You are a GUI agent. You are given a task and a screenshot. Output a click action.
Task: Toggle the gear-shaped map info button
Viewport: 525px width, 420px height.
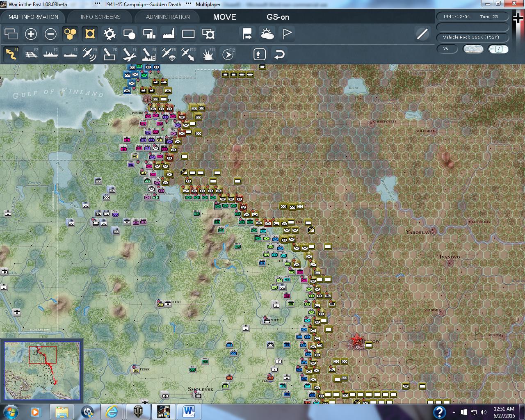[x=110, y=34]
